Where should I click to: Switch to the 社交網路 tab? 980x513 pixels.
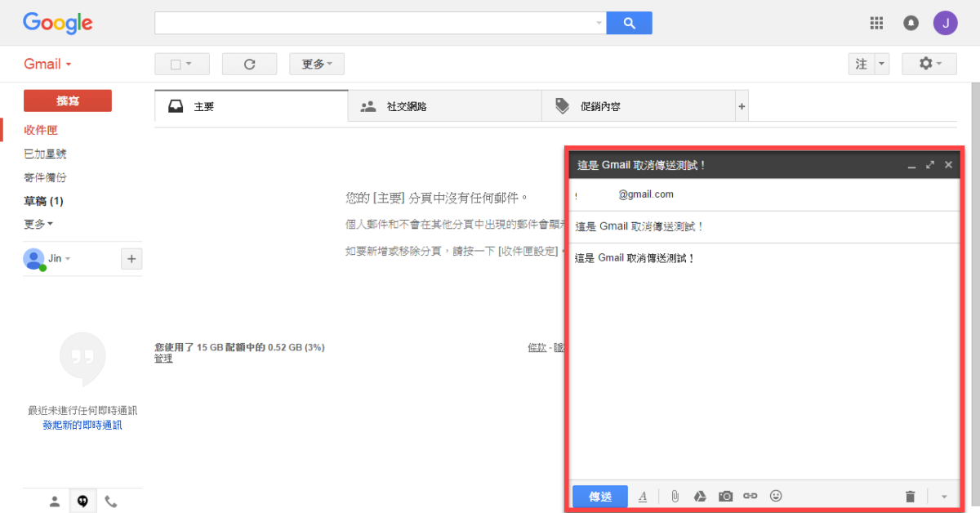coord(444,106)
